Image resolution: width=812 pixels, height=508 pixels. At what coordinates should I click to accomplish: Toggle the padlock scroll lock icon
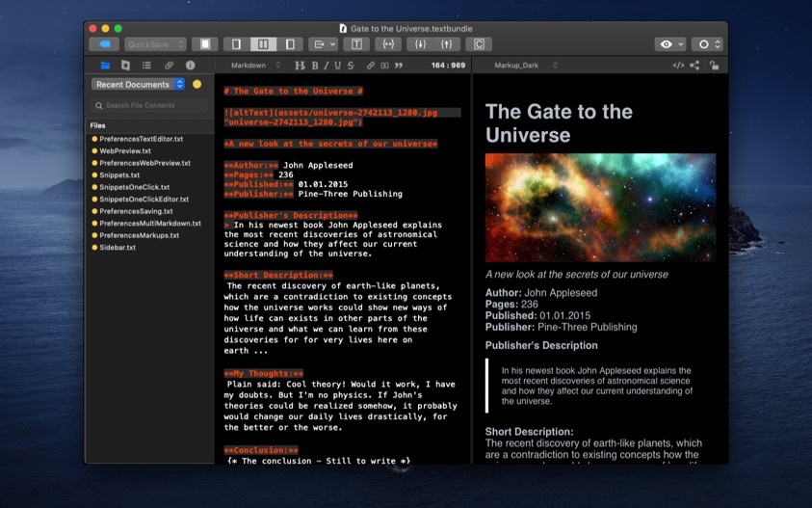pyautogui.click(x=714, y=66)
